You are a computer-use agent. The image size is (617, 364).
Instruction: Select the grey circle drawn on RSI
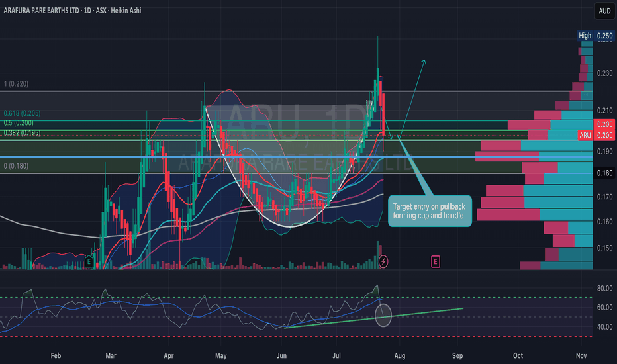point(383,315)
